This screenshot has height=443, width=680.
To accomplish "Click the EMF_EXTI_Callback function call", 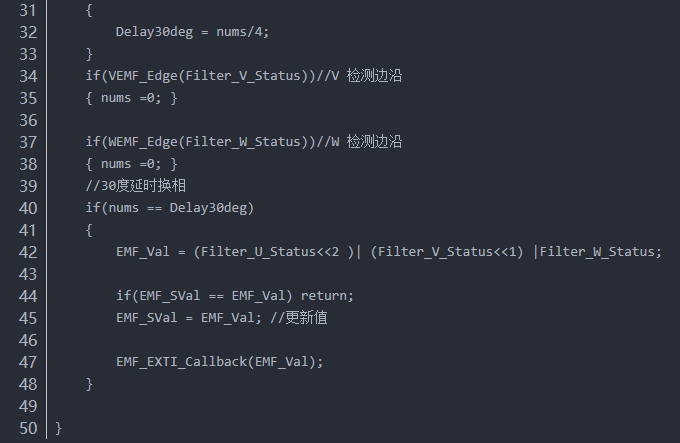I will (x=178, y=362).
